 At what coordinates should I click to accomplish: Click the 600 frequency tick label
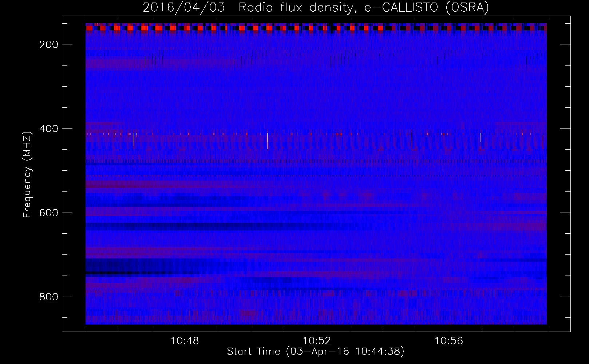click(49, 213)
